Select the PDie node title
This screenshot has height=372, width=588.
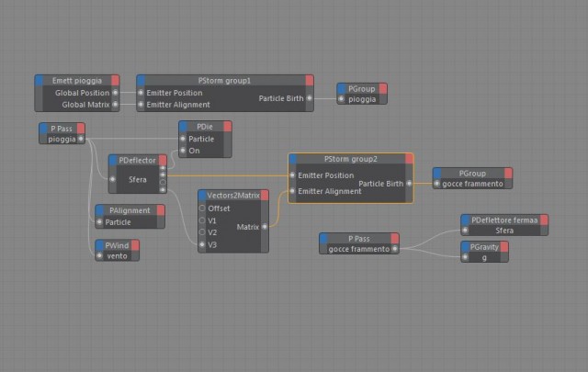205,127
